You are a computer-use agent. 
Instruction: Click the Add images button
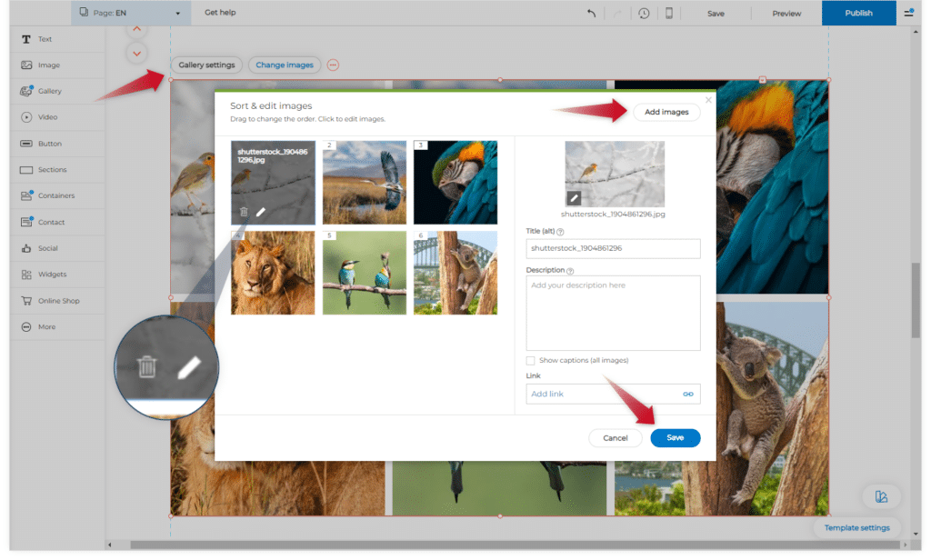click(x=666, y=112)
